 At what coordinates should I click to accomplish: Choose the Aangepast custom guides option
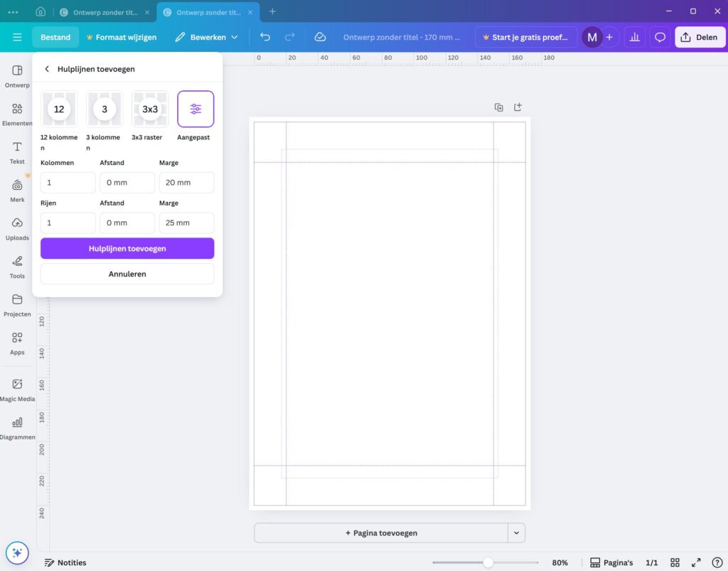[196, 109]
